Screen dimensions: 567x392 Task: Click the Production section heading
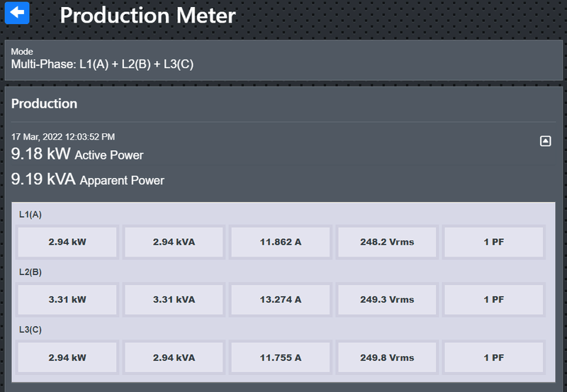45,103
